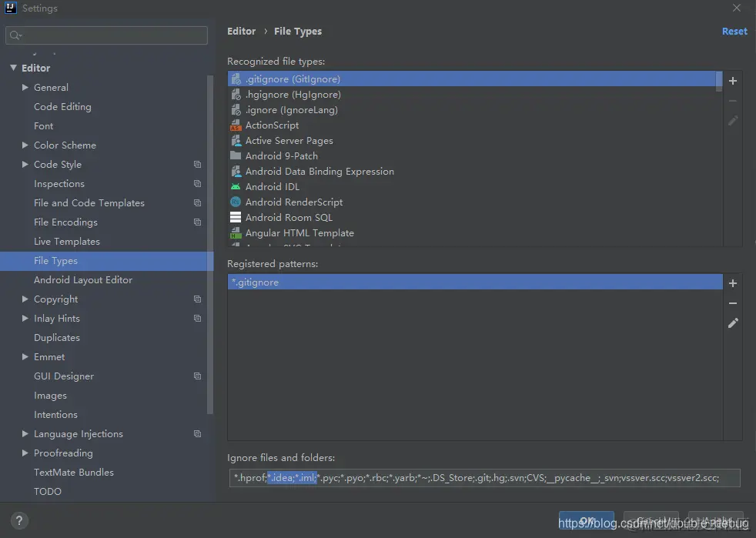Click the ActionScript file type icon
Image resolution: width=756 pixels, height=538 pixels.
point(236,125)
